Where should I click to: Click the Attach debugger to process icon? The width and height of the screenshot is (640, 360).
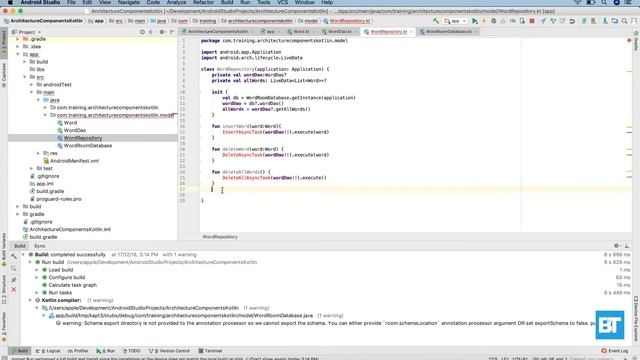pyautogui.click(x=522, y=21)
